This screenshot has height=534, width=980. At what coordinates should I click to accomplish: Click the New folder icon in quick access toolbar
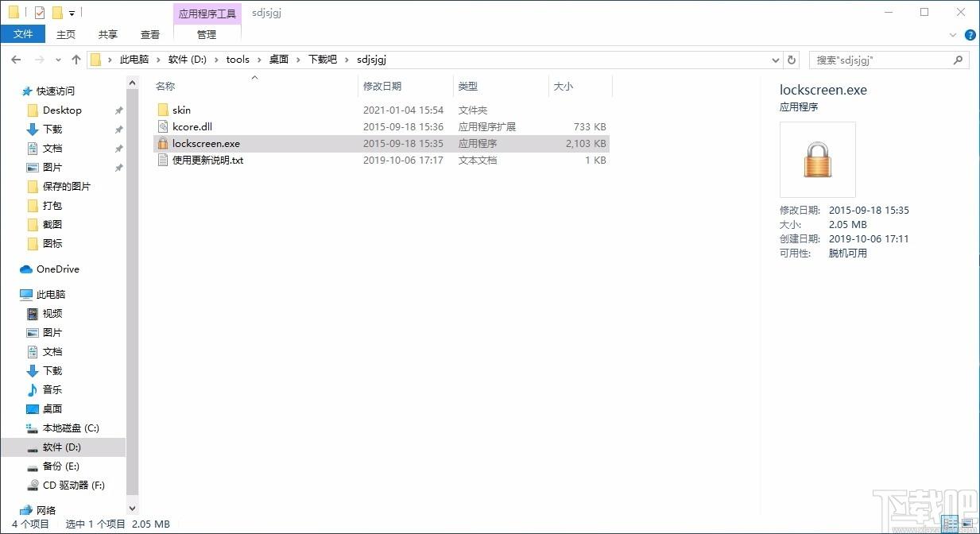point(57,13)
